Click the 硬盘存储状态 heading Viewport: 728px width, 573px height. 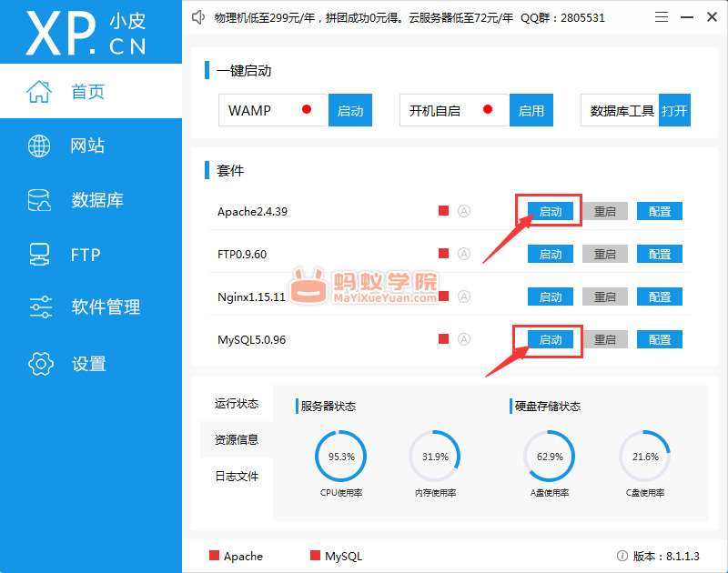tap(548, 406)
